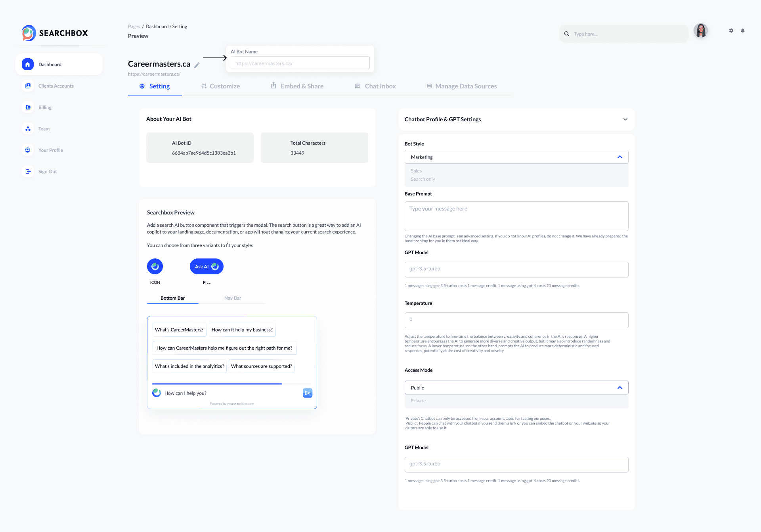Click the search magnifier icon
761x532 pixels.
(x=567, y=34)
